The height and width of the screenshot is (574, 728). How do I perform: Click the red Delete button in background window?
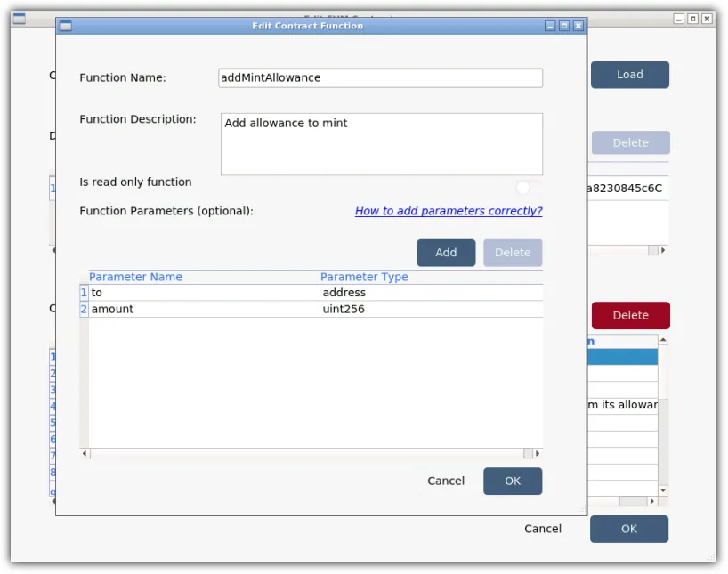click(x=630, y=315)
